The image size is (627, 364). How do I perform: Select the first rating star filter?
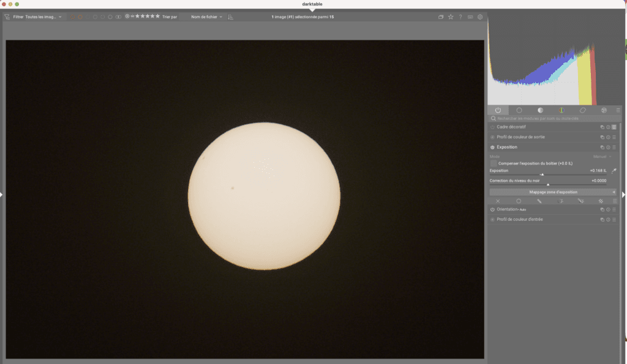pos(138,17)
